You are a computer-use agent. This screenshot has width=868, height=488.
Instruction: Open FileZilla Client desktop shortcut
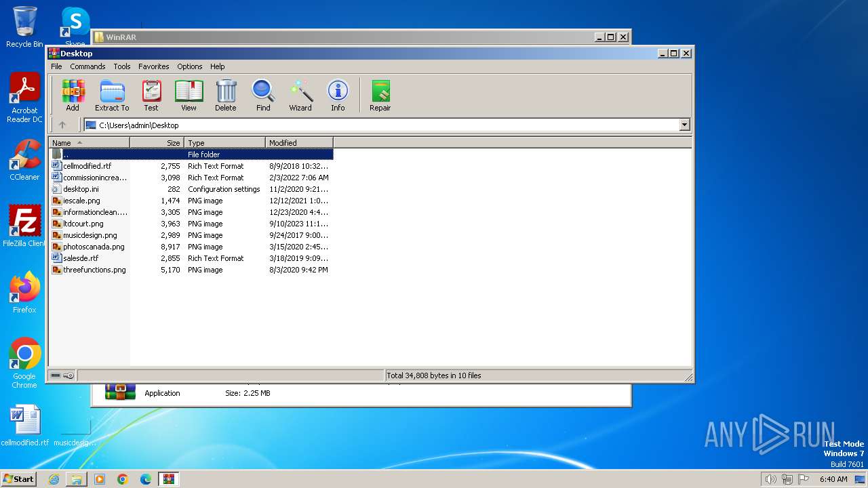pos(24,226)
